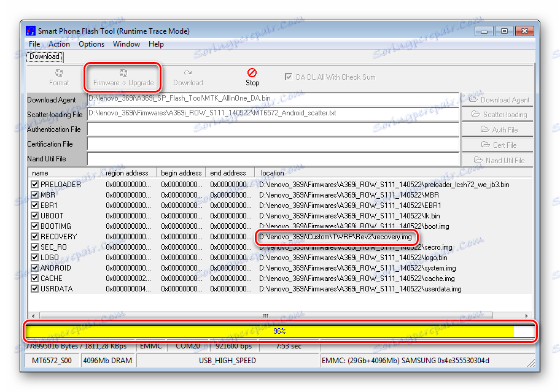Click the name column header
Screen dimensions: 560x392
click(x=64, y=173)
